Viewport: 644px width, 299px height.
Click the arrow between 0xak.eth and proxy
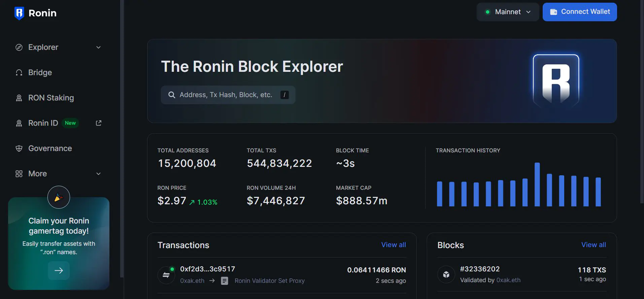point(212,280)
